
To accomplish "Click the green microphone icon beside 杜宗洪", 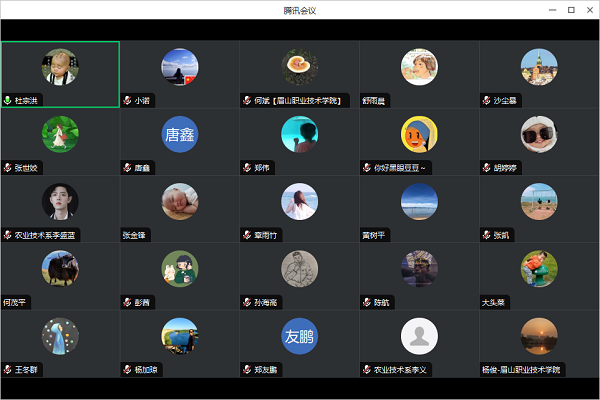I will (x=8, y=100).
